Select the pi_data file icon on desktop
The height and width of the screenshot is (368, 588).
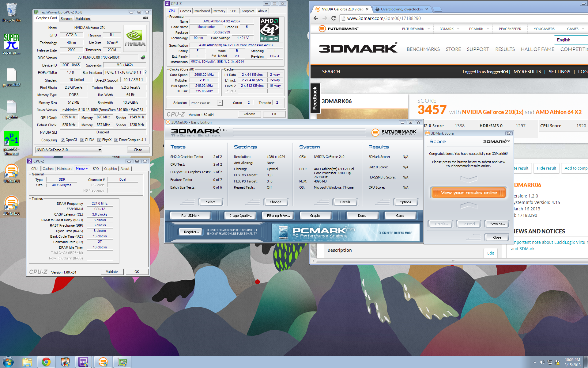pos(12,109)
